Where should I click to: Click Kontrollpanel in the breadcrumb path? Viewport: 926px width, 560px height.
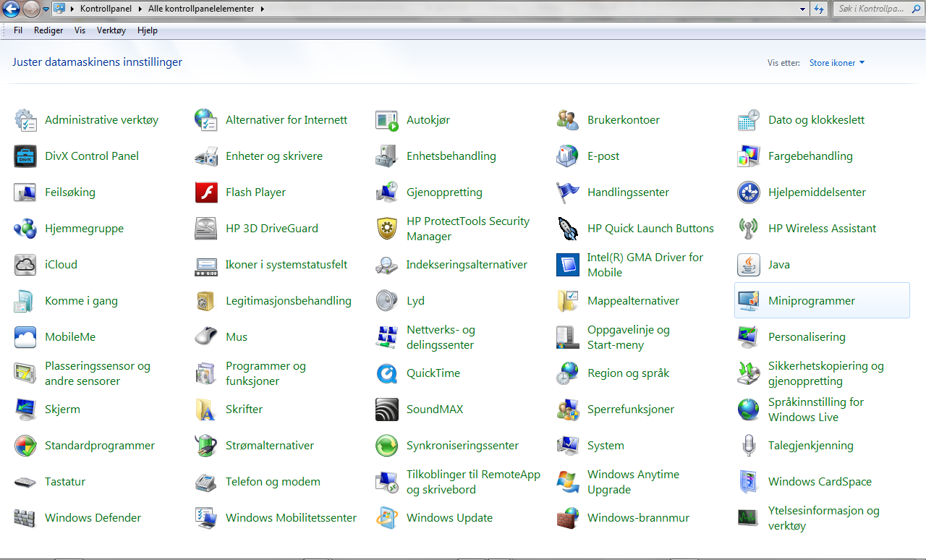[105, 9]
